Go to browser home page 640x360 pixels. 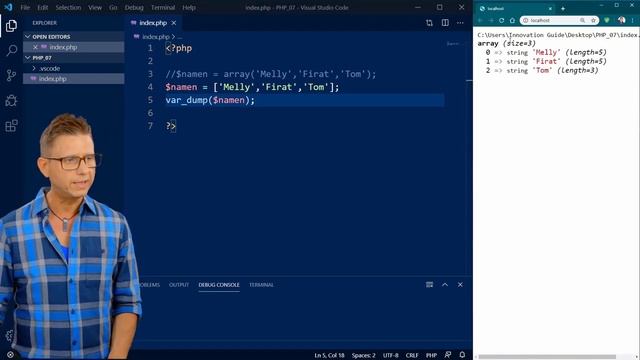coord(512,20)
